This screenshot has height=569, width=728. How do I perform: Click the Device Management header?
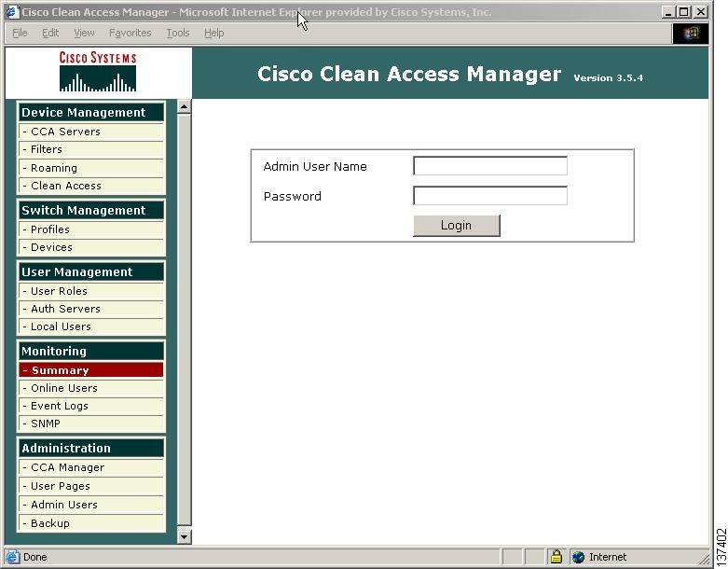point(91,113)
